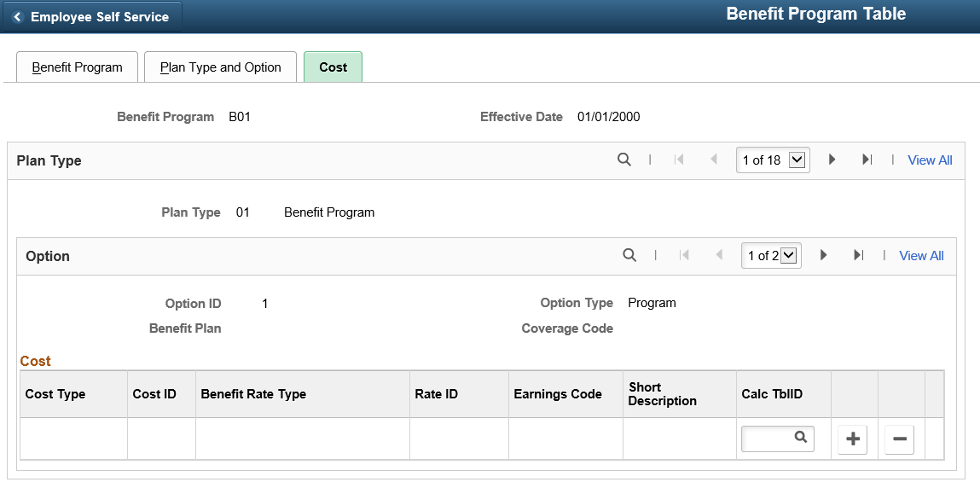Click the Plan Type search magnifier icon
This screenshot has height=488, width=980.
(623, 160)
